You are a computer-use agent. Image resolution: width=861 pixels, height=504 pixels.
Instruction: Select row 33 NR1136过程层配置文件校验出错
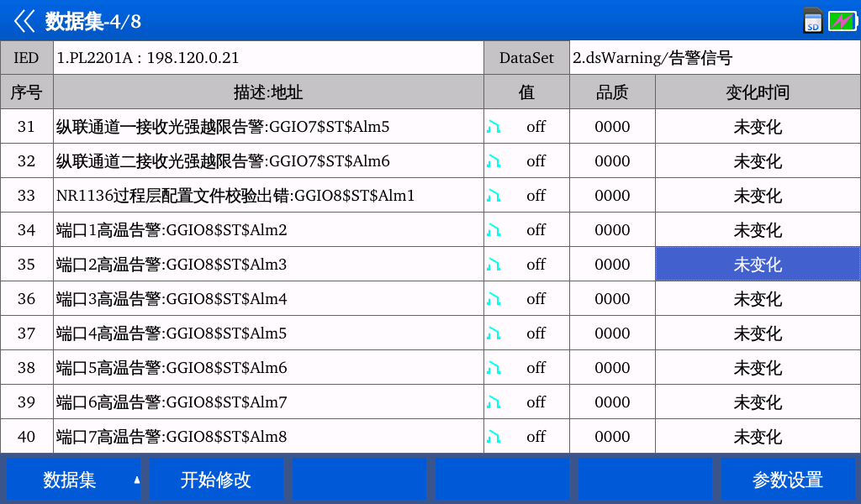coord(235,196)
